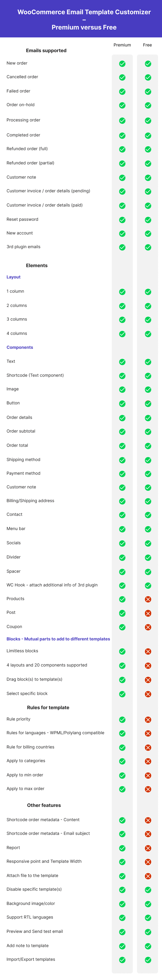162x980 pixels.
Task: Click the Emails supported heading
Action: [46, 51]
